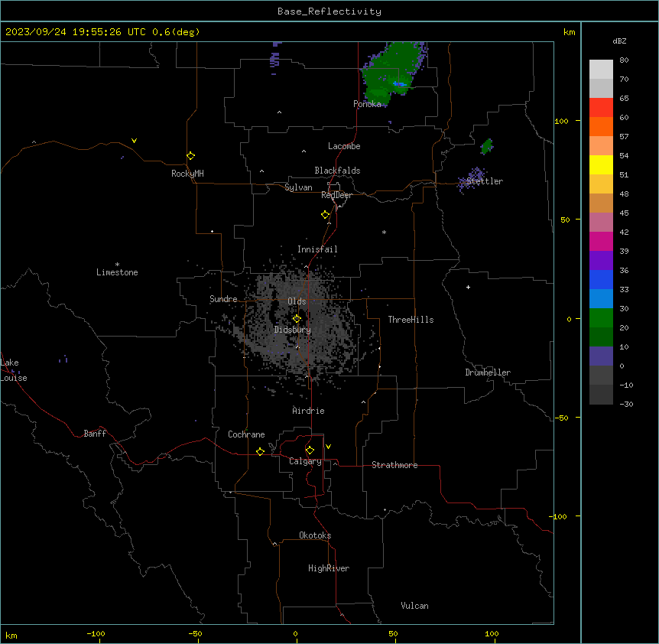Screen dimensions: 659x644
Task: Click the Innisfail town label
Action: point(317,249)
